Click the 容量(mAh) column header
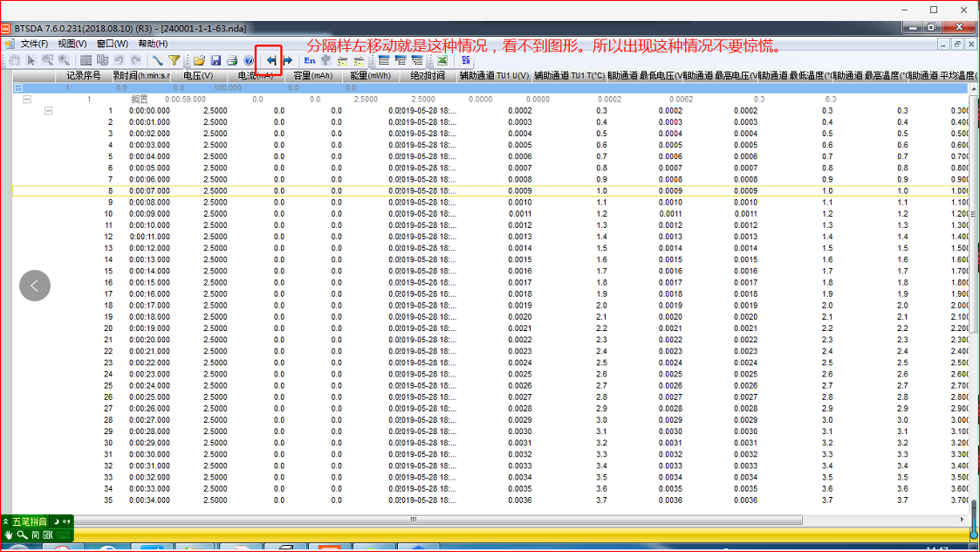The image size is (980, 552). [312, 75]
